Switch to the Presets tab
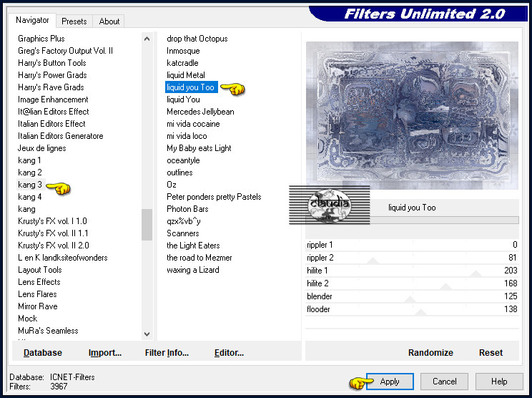This screenshot has width=532, height=398. pos(74,21)
